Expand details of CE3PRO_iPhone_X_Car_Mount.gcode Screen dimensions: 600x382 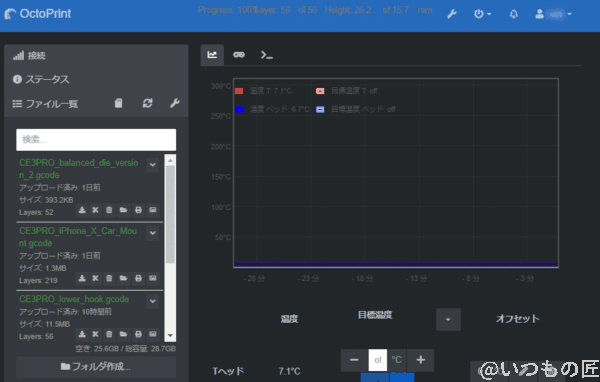point(152,233)
